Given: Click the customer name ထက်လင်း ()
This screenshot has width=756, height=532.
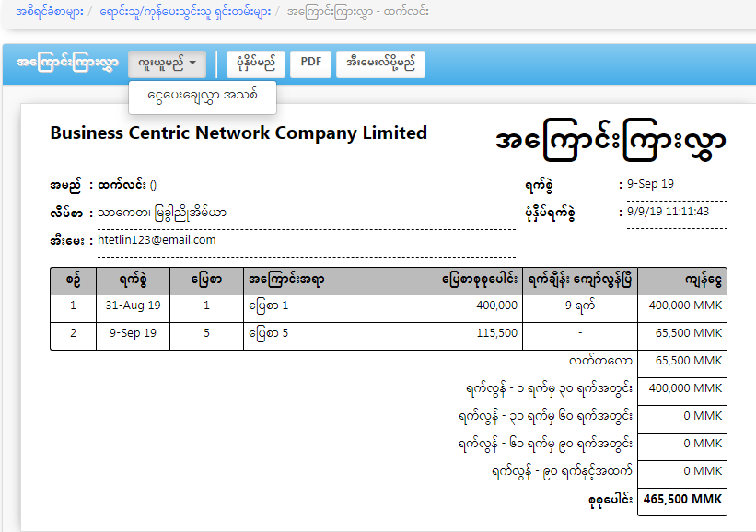Looking at the screenshot, I should (127, 185).
